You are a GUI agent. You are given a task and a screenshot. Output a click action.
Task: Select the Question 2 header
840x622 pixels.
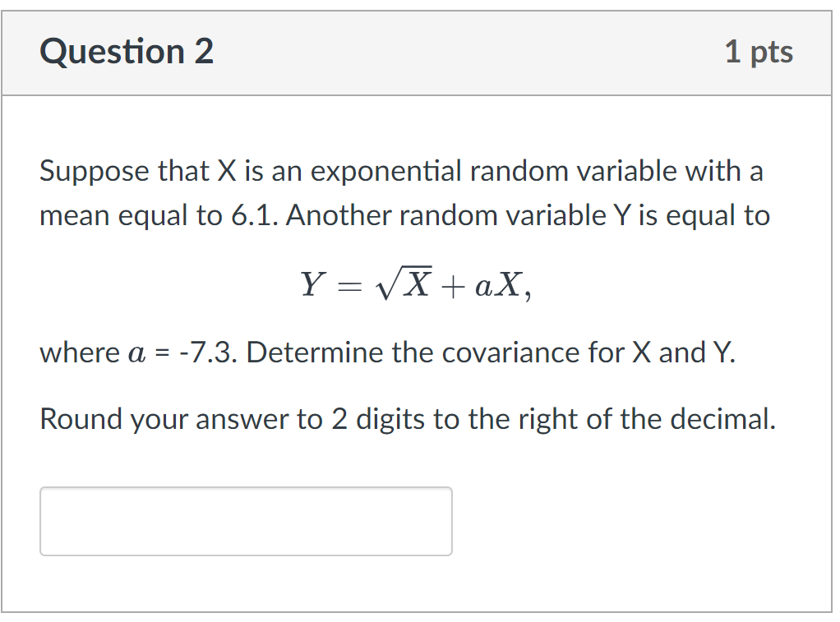pos(127,51)
